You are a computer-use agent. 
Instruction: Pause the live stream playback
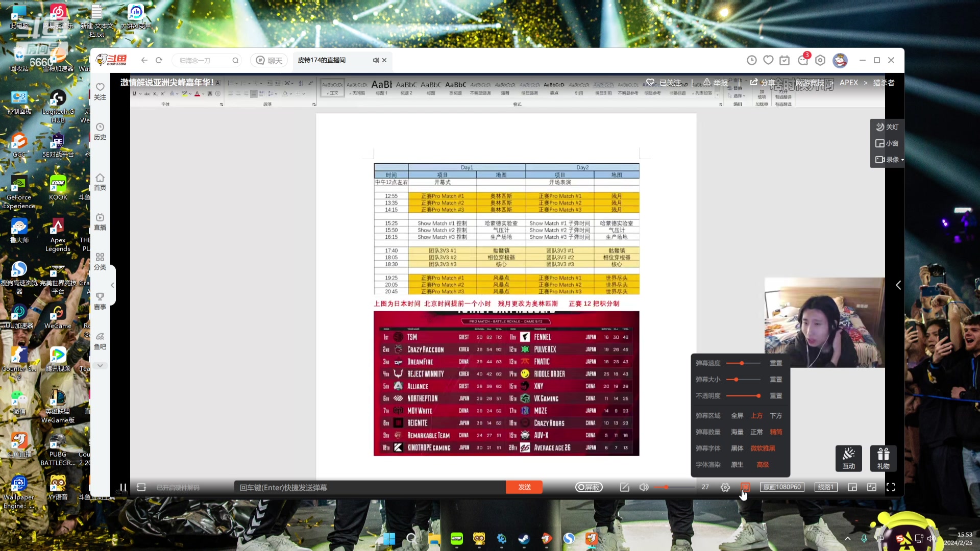pos(123,487)
